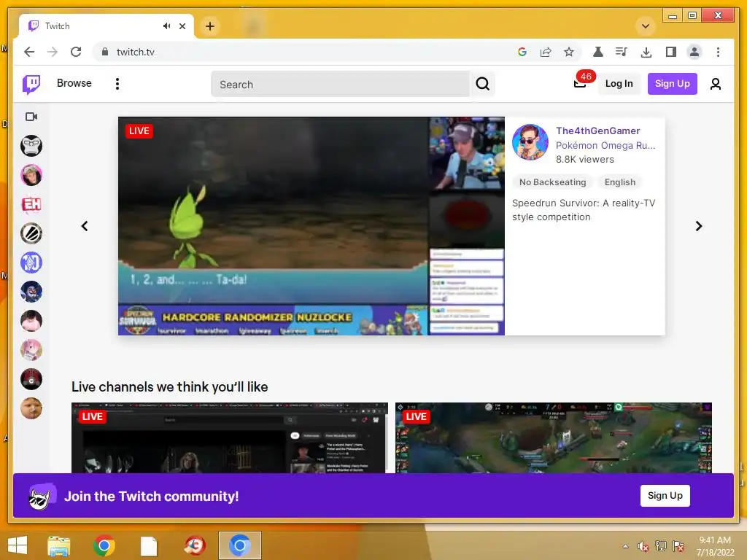Open the dark red C logo channel in sidebar
Image resolution: width=747 pixels, height=560 pixels.
click(31, 379)
